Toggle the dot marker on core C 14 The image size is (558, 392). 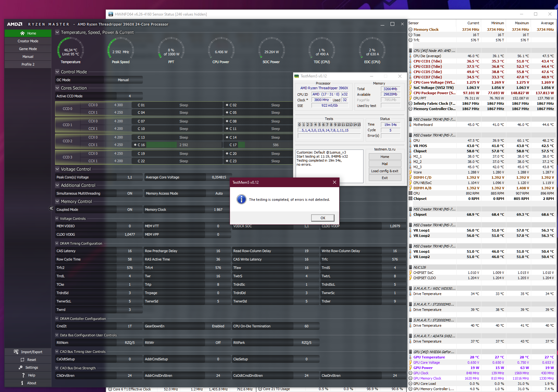tap(227, 137)
